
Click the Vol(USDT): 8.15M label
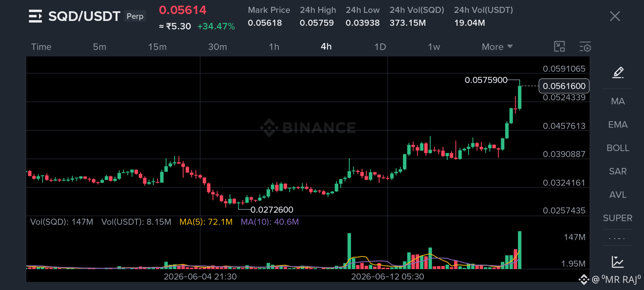pyautogui.click(x=136, y=222)
